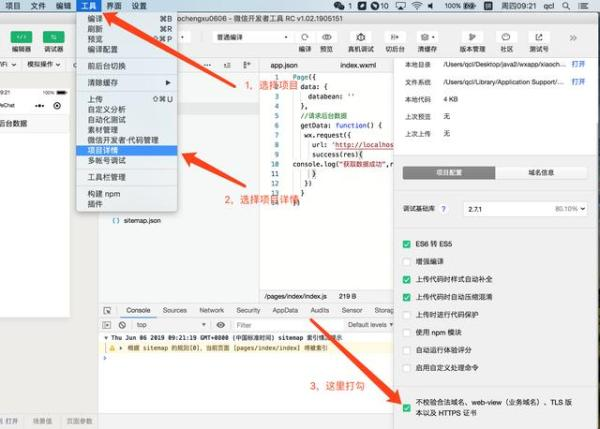Click the WeChat icon in macOS menu bar
Screen dimensions: 600x429
[339, 6]
